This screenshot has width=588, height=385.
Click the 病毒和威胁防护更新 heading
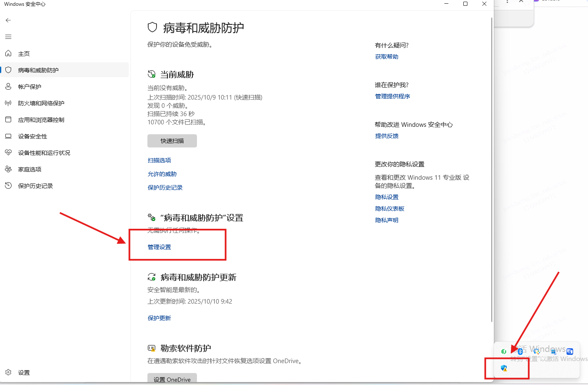coord(198,277)
